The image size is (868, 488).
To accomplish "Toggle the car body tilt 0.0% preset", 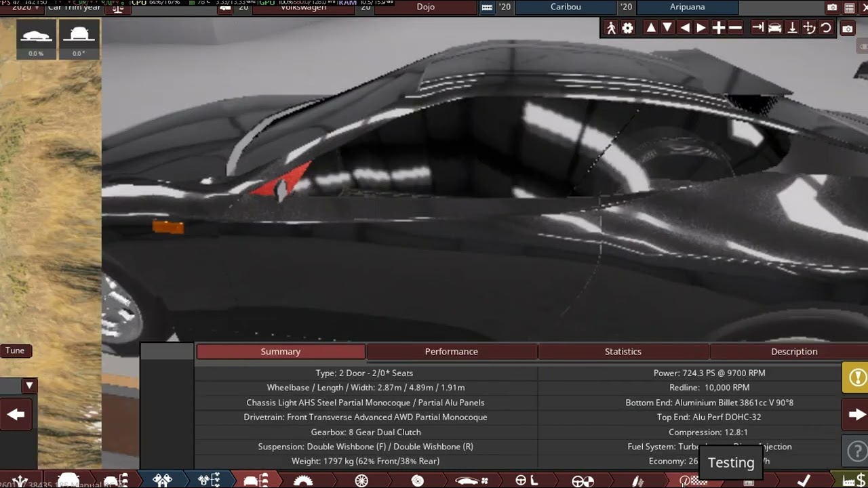I will (36, 40).
